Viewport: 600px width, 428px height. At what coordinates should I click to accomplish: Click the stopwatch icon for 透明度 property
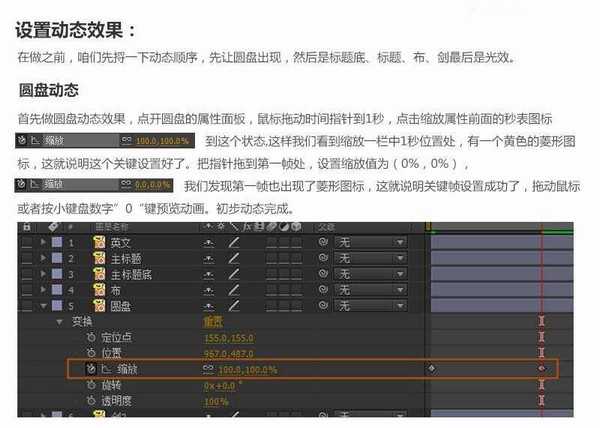click(x=90, y=400)
